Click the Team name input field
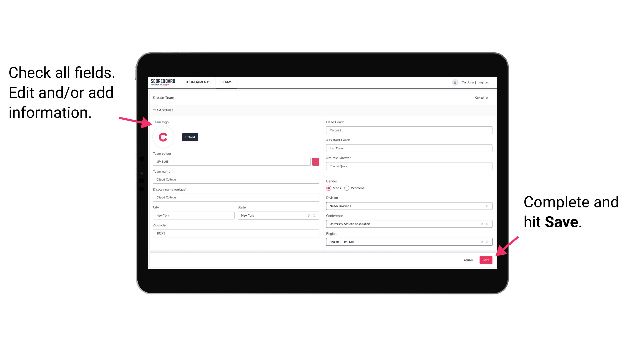This screenshot has width=644, height=346. pyautogui.click(x=236, y=179)
